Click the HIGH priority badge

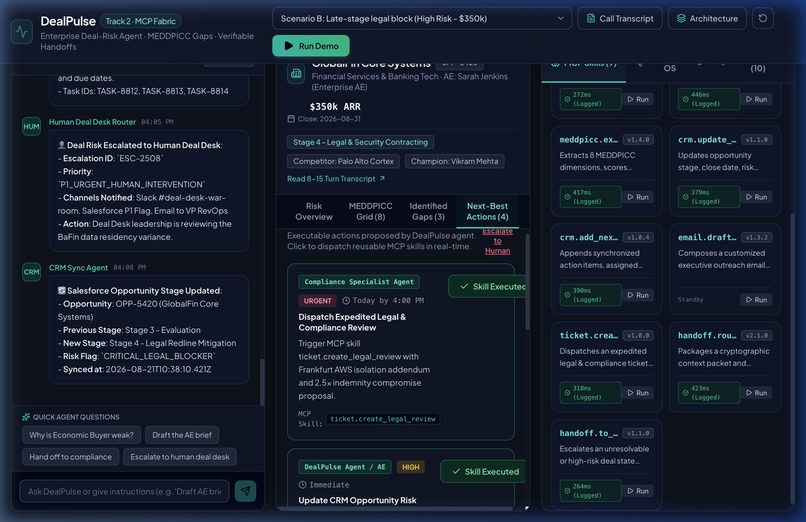pyautogui.click(x=411, y=467)
